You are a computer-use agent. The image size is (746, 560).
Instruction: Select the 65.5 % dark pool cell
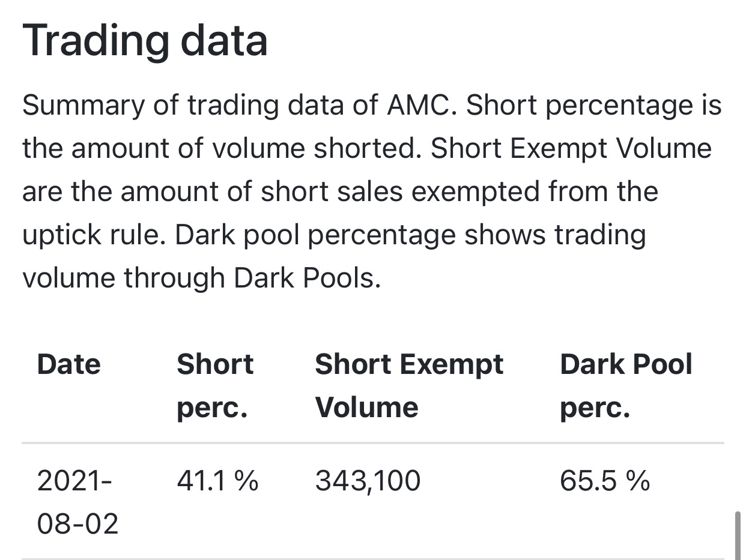(x=604, y=481)
